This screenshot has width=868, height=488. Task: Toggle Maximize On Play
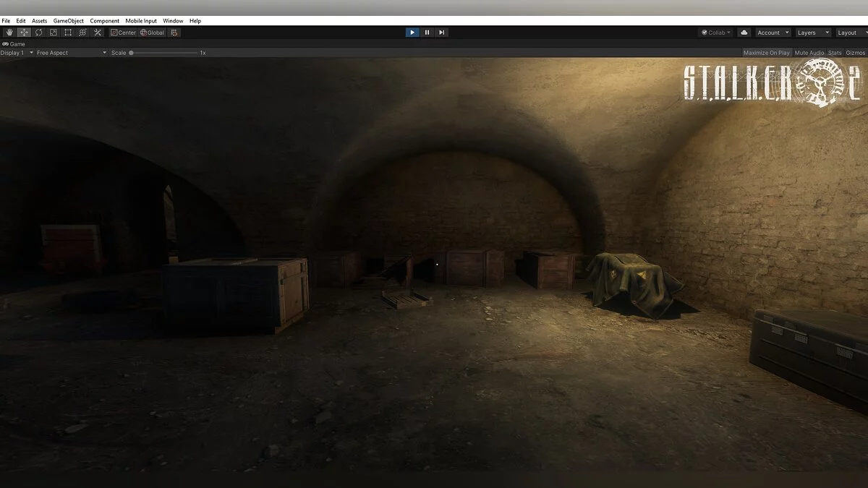pyautogui.click(x=766, y=53)
